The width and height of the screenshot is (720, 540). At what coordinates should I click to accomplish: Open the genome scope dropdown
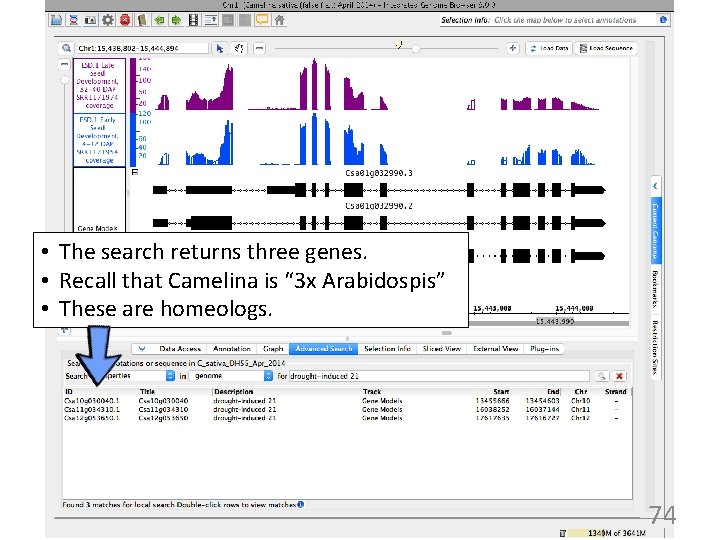click(231, 376)
